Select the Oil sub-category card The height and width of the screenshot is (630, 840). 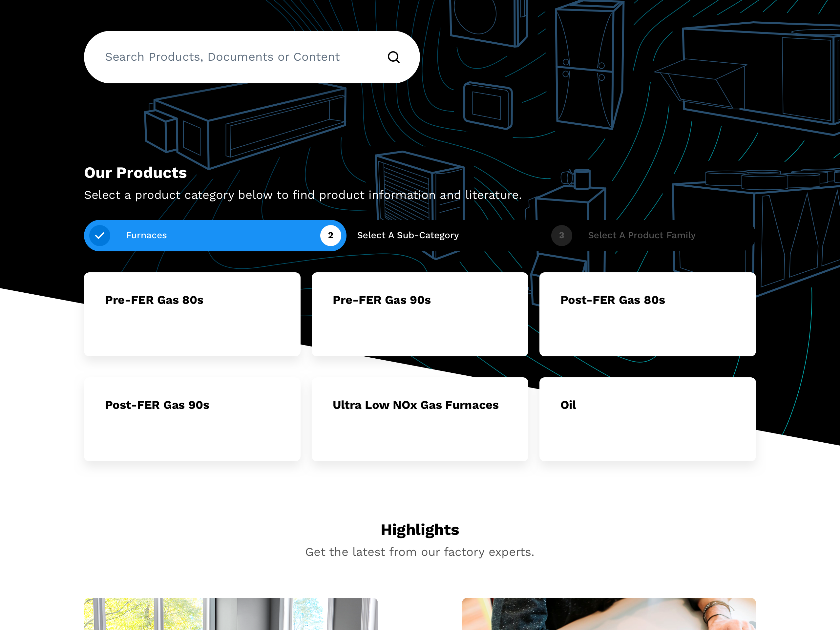tap(647, 419)
